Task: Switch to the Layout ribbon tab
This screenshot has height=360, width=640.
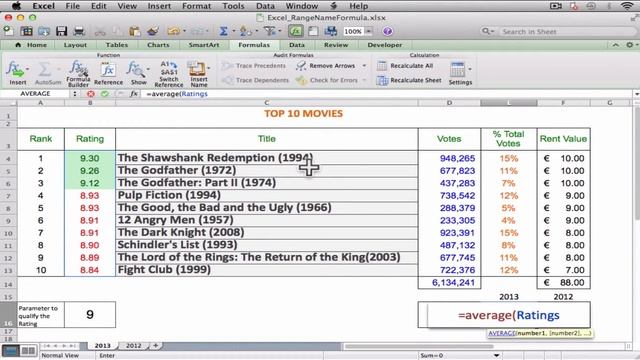Action: pyautogui.click(x=75, y=45)
